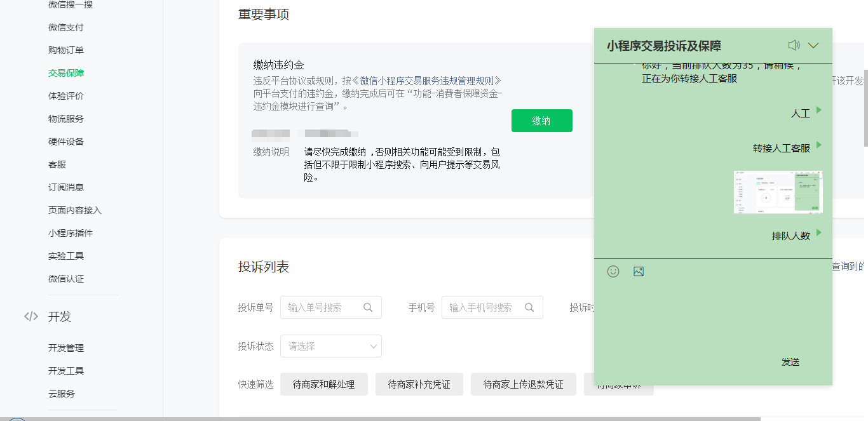Send message with 发送 button

[790, 362]
